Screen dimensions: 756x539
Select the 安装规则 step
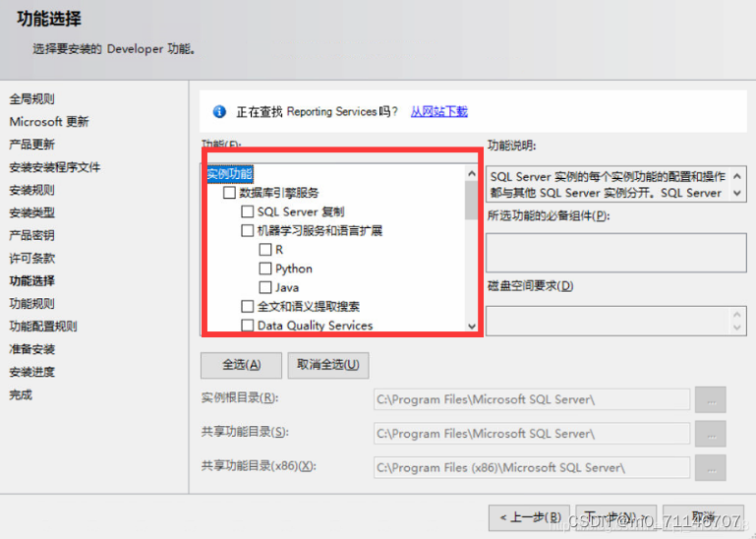pos(31,190)
